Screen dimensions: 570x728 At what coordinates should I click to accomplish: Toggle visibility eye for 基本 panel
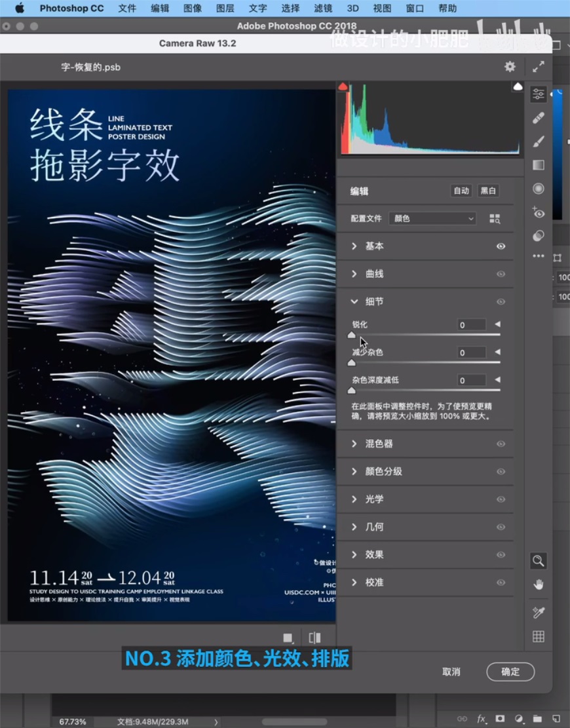coord(501,246)
